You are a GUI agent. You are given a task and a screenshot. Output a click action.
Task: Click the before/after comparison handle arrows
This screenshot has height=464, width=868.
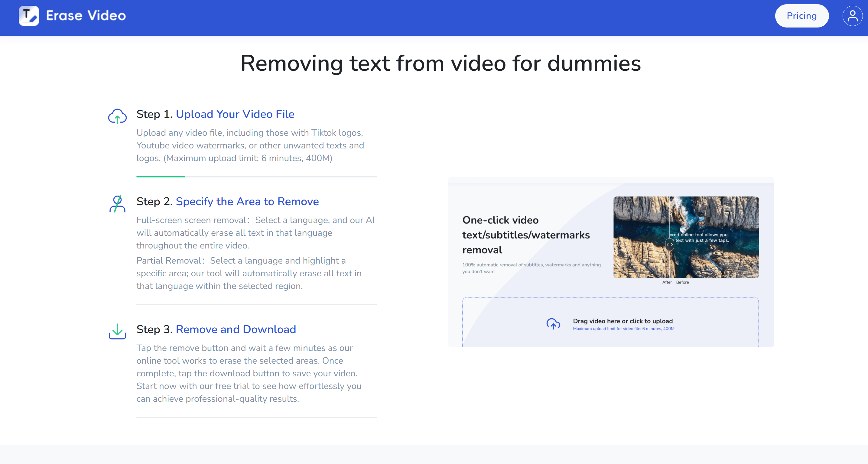(670, 245)
